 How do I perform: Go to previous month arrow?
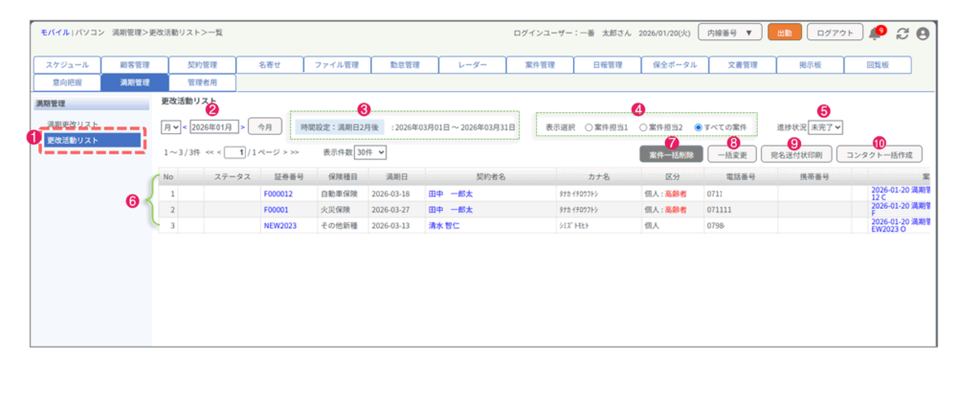pyautogui.click(x=185, y=126)
